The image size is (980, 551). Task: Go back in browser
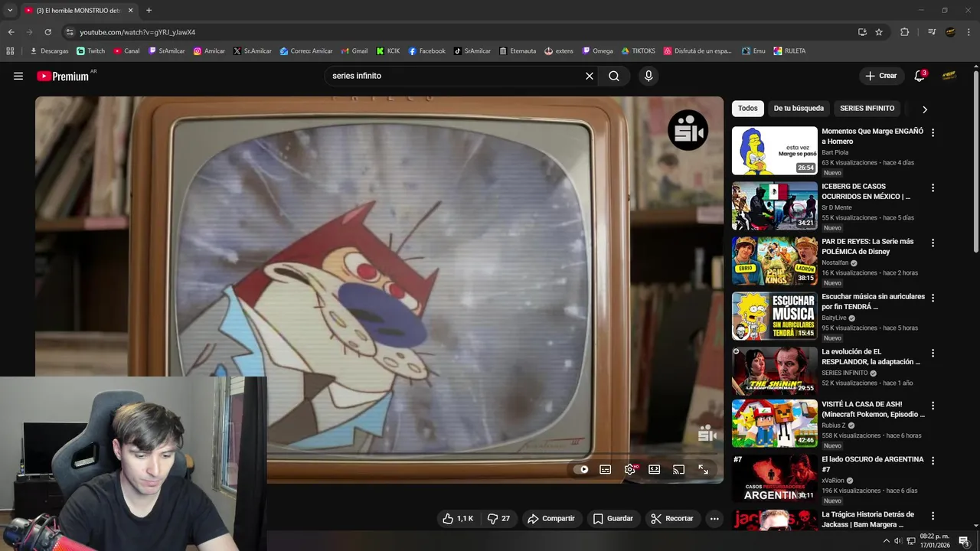click(11, 32)
